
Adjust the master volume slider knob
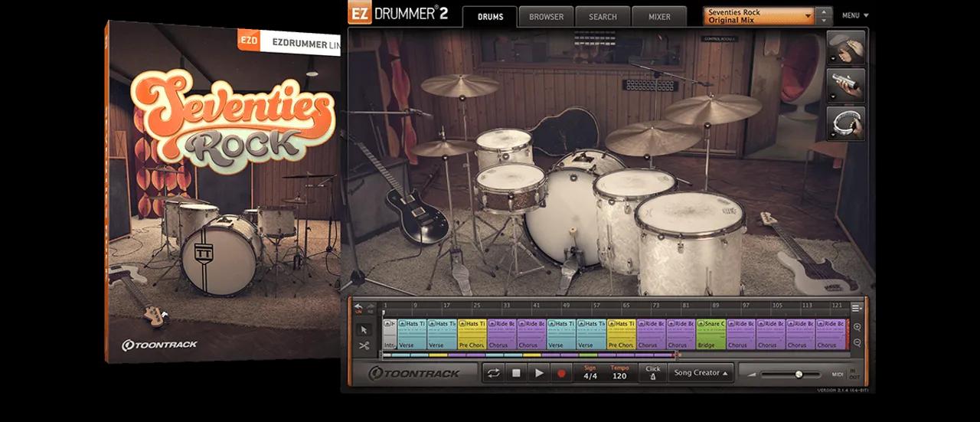799,375
